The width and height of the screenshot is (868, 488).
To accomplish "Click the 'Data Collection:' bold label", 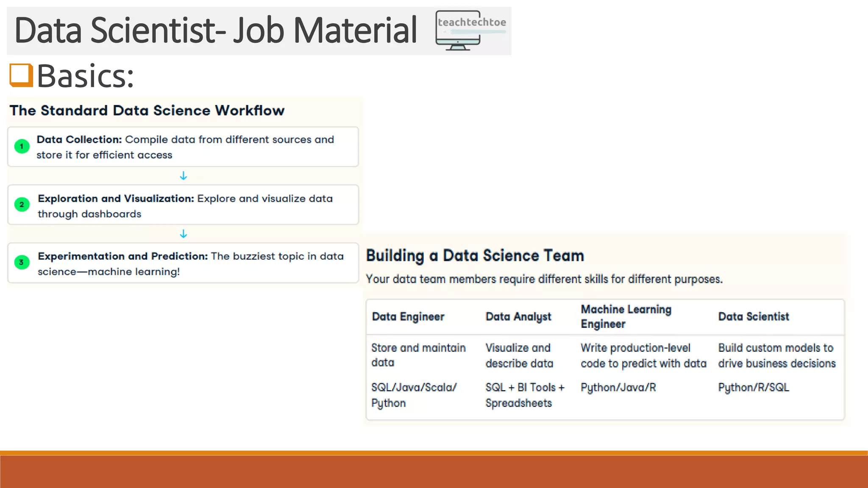I will click(79, 139).
